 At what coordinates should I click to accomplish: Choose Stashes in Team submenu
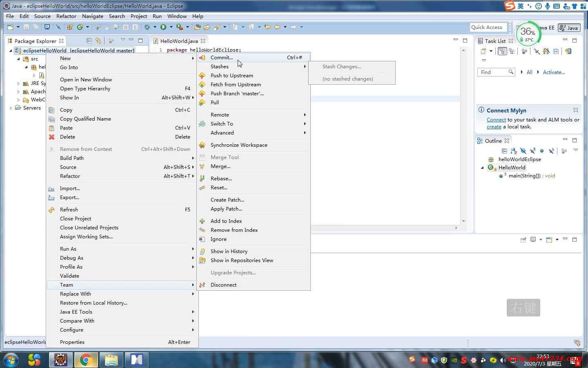tap(254, 67)
